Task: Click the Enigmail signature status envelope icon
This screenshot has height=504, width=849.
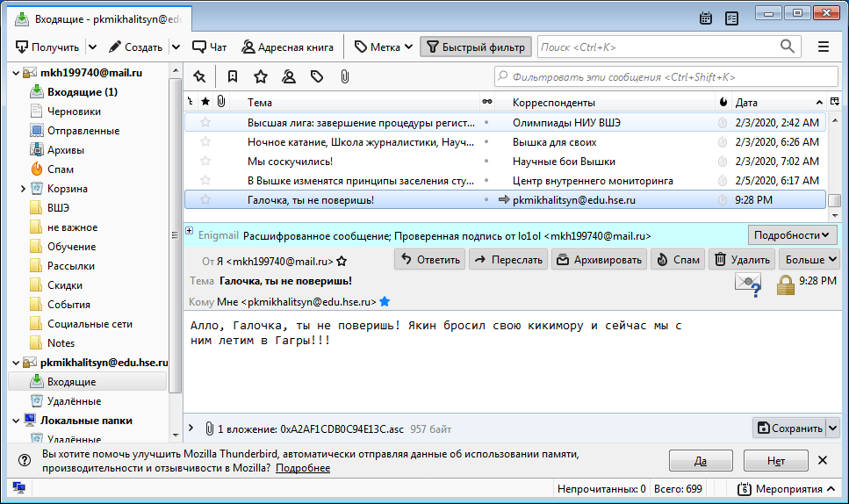Action: pyautogui.click(x=748, y=284)
